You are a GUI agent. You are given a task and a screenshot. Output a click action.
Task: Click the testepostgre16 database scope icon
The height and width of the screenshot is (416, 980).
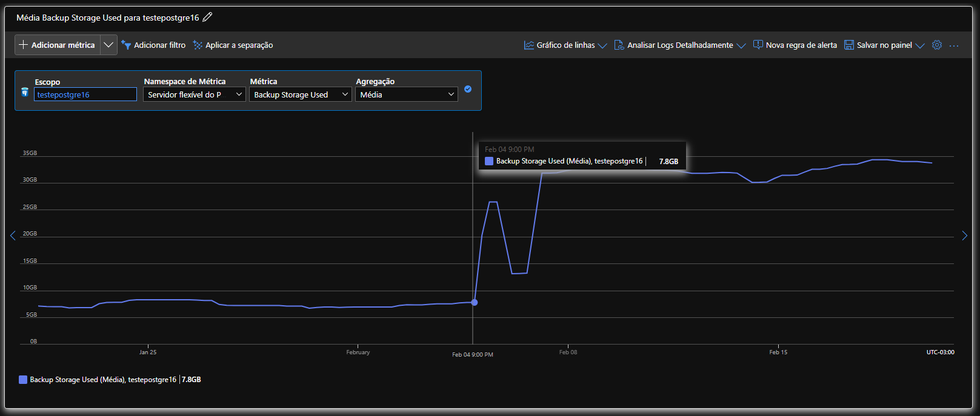click(25, 92)
